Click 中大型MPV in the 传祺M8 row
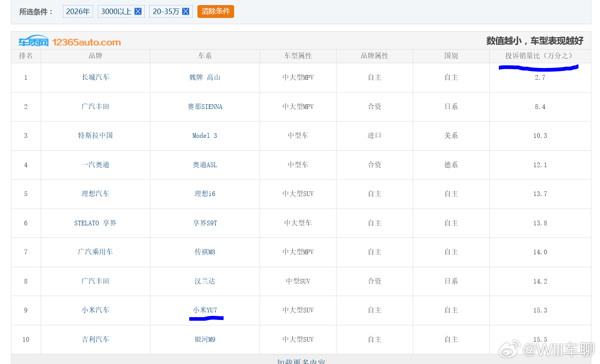This screenshot has height=364, width=600. pos(298,252)
